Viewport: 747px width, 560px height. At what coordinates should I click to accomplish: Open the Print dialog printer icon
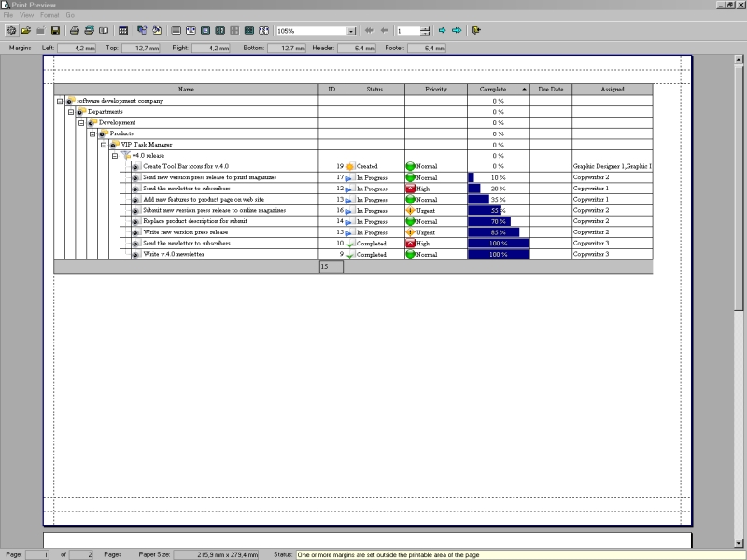tap(89, 31)
